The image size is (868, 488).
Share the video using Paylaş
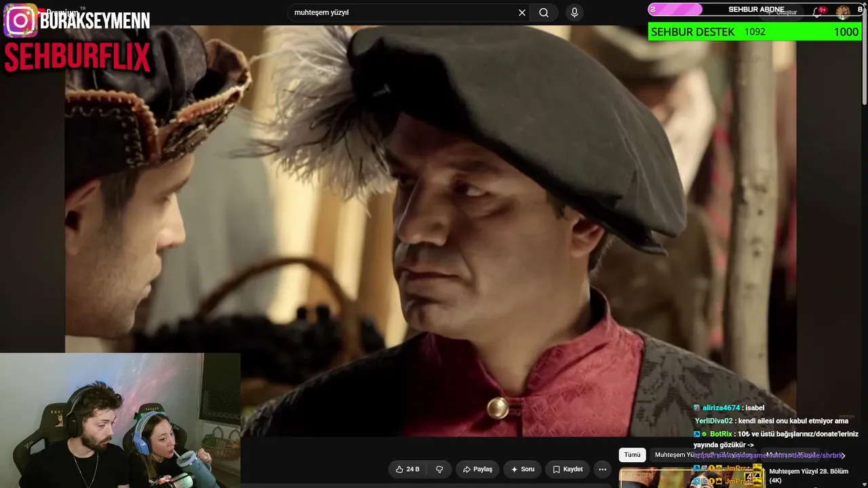[477, 469]
